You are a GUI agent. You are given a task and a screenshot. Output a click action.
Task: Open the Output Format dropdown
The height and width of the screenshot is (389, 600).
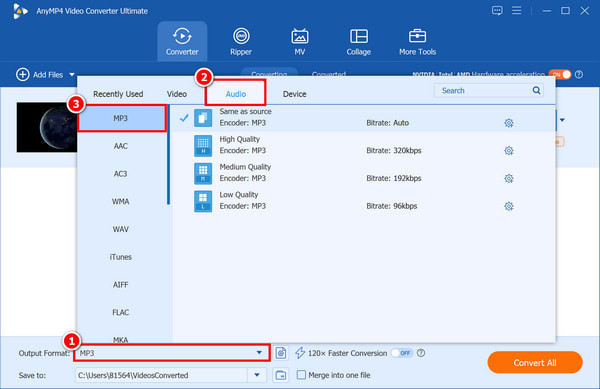(x=172, y=353)
